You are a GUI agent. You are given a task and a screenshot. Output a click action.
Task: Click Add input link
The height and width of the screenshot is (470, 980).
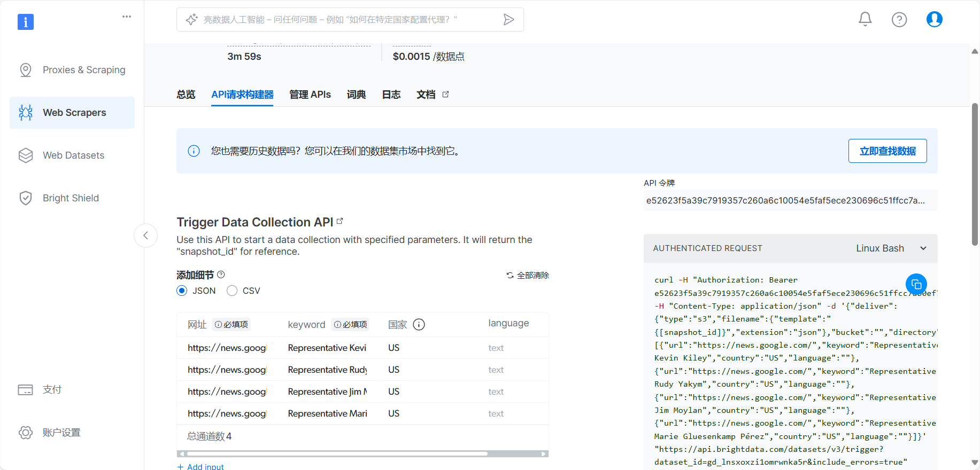coord(200,466)
